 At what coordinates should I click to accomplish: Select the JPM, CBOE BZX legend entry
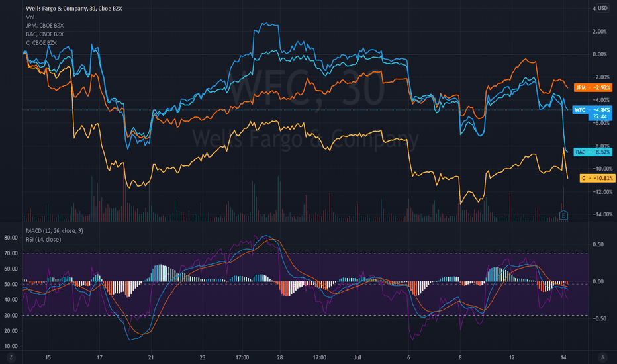pyautogui.click(x=45, y=26)
